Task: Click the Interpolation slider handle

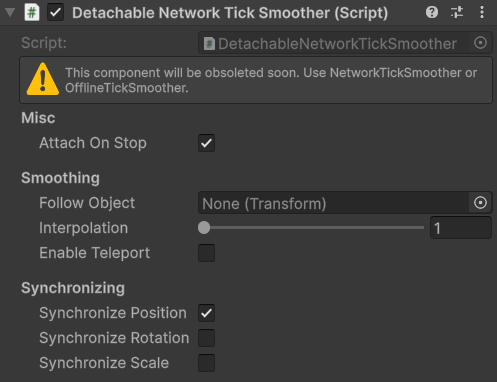Action: [x=204, y=228]
